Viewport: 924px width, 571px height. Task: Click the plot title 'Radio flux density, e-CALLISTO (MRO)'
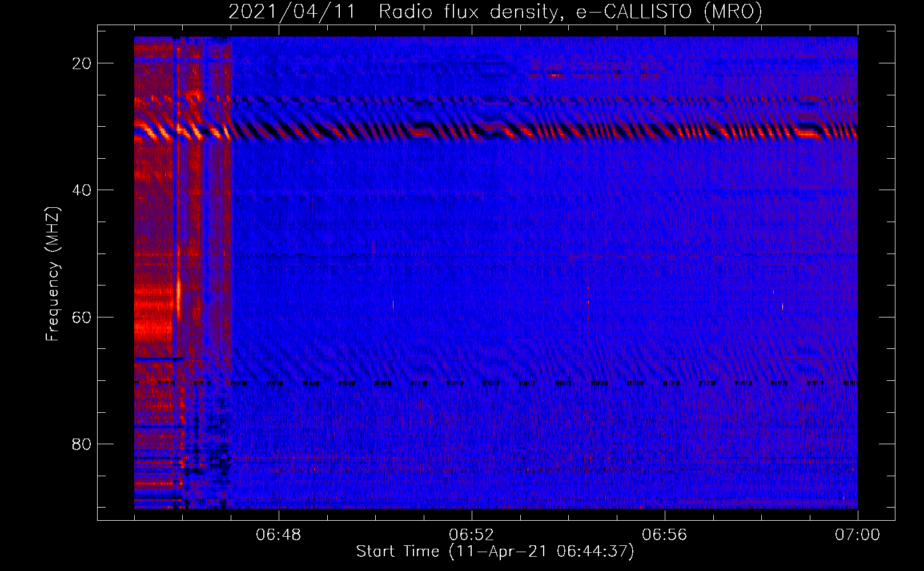[571, 11]
